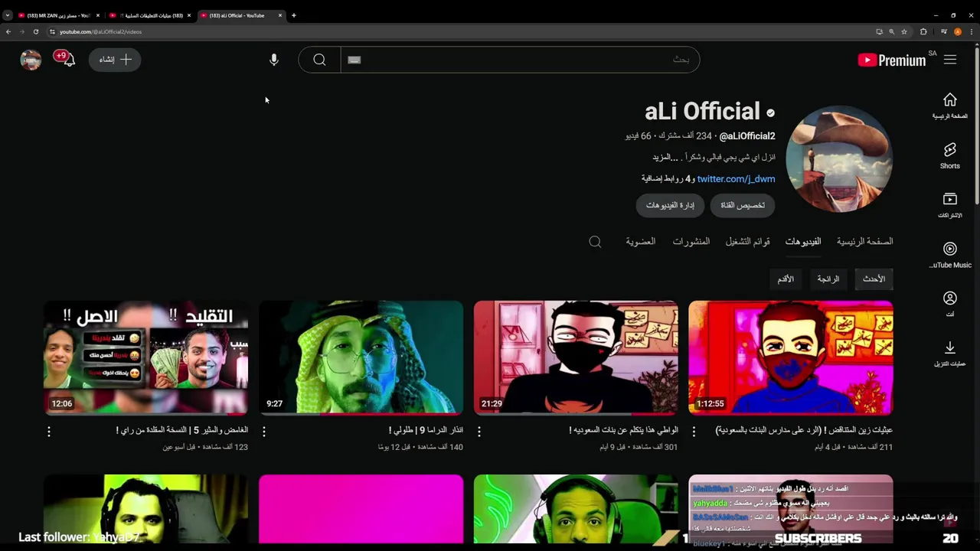980x551 pixels.
Task: Close the aLi Official browser tab
Action: point(280,15)
